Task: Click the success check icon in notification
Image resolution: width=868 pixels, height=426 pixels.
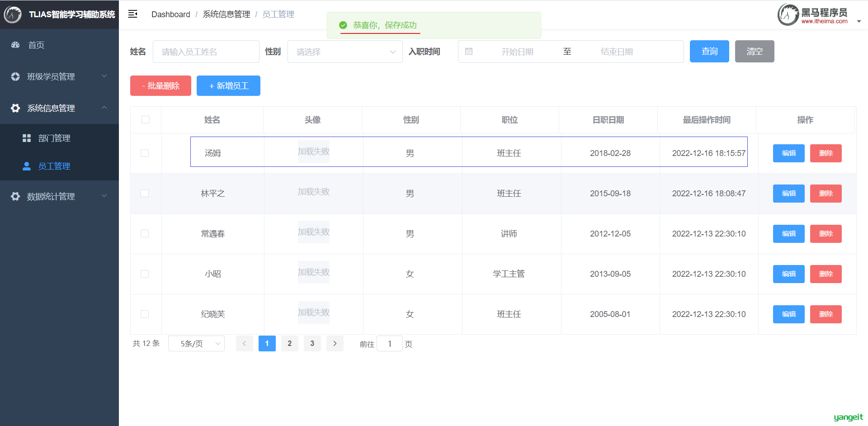Action: 343,25
